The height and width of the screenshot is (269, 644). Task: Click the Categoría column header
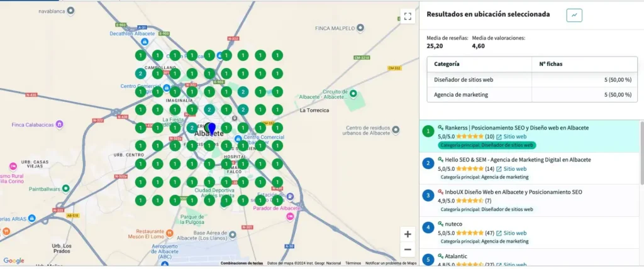[x=447, y=64]
